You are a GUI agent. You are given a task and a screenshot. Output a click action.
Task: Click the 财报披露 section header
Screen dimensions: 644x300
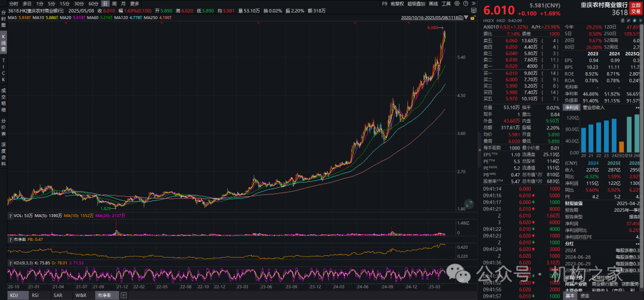tap(574, 203)
